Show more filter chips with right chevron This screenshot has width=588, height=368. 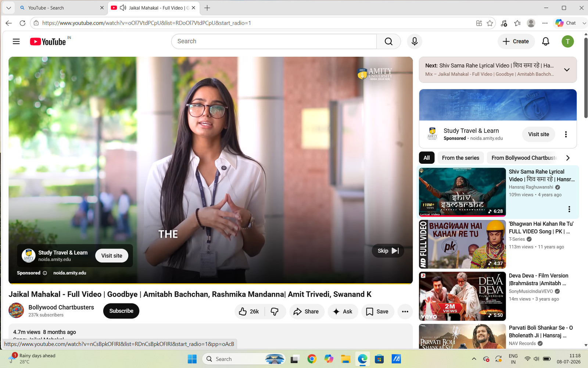point(568,158)
